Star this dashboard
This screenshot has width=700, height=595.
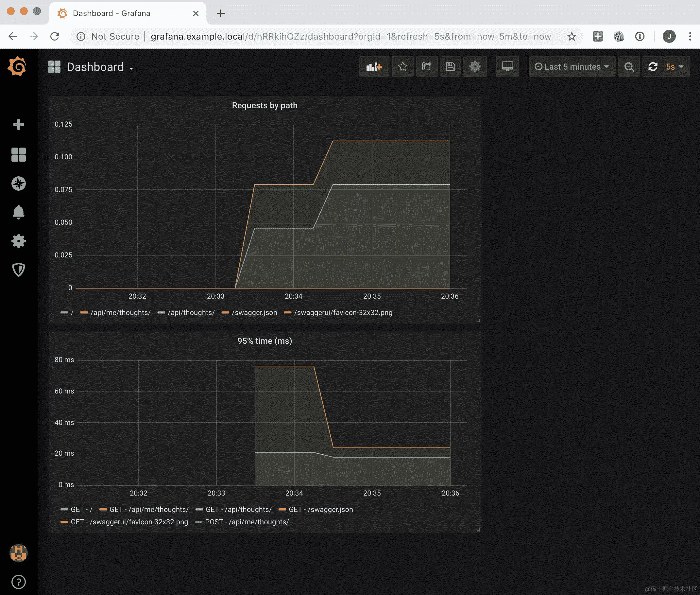(x=402, y=66)
